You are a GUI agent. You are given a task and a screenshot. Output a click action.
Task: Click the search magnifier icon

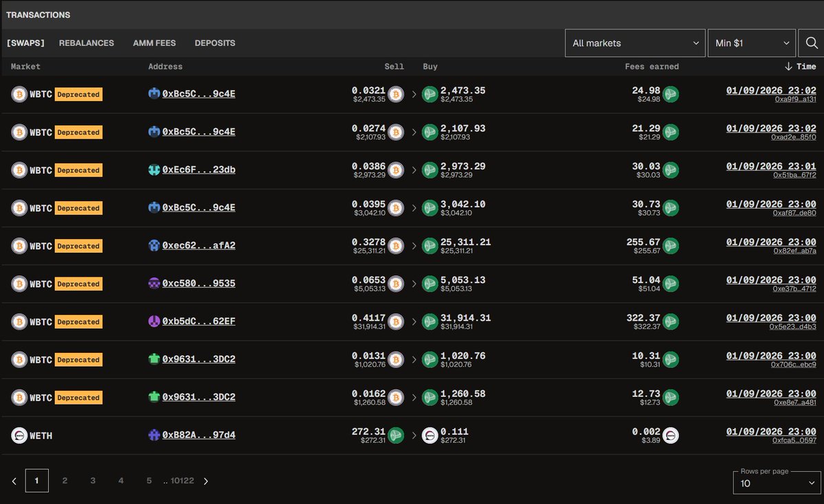[812, 43]
